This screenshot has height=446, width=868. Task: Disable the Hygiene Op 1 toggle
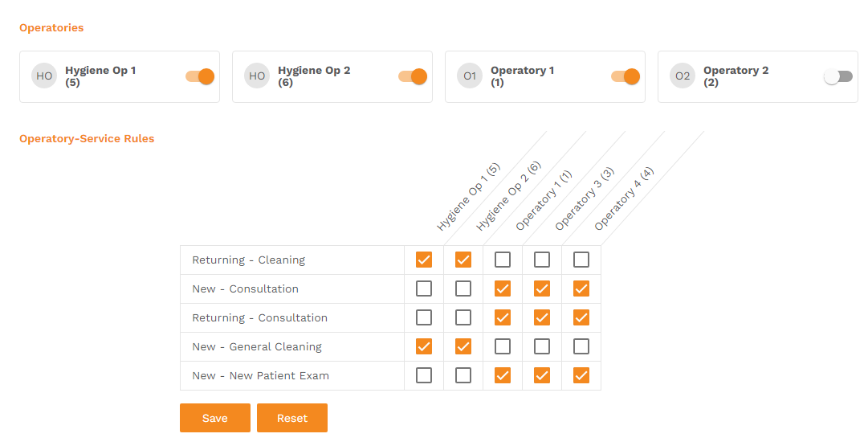click(x=200, y=76)
